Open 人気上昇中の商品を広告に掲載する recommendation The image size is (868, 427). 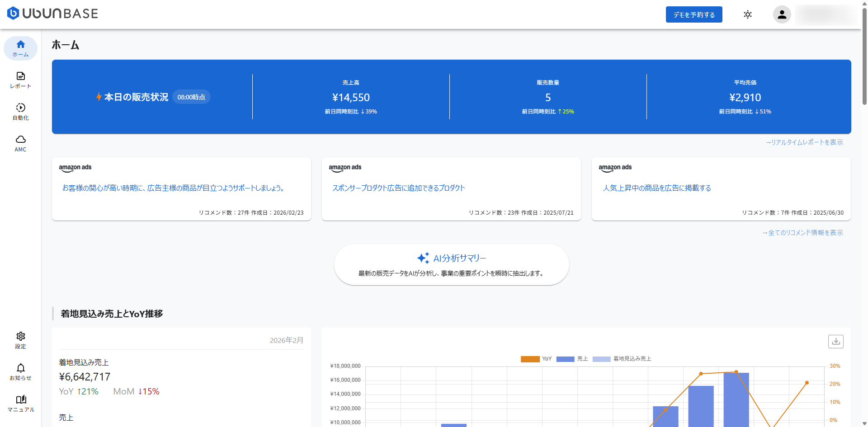click(657, 188)
